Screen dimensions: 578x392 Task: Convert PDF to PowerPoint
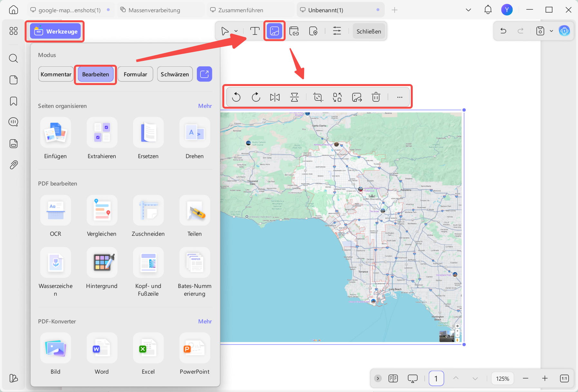(195, 354)
